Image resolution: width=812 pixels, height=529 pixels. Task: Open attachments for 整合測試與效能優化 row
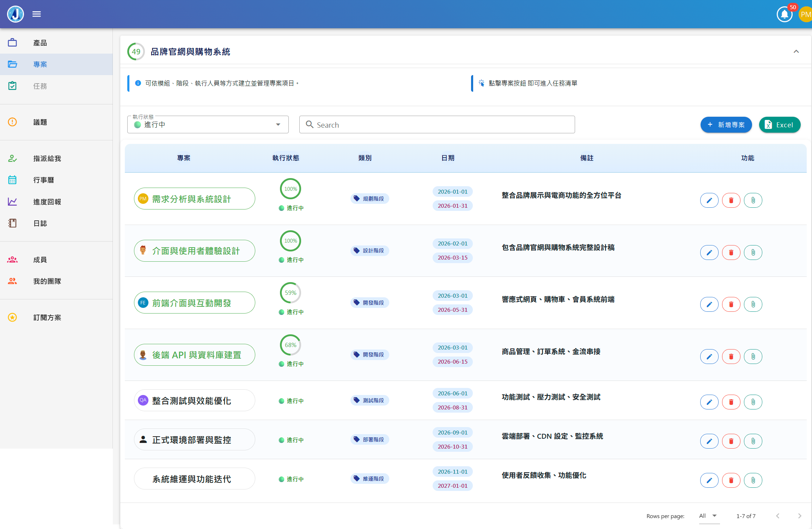coord(753,402)
